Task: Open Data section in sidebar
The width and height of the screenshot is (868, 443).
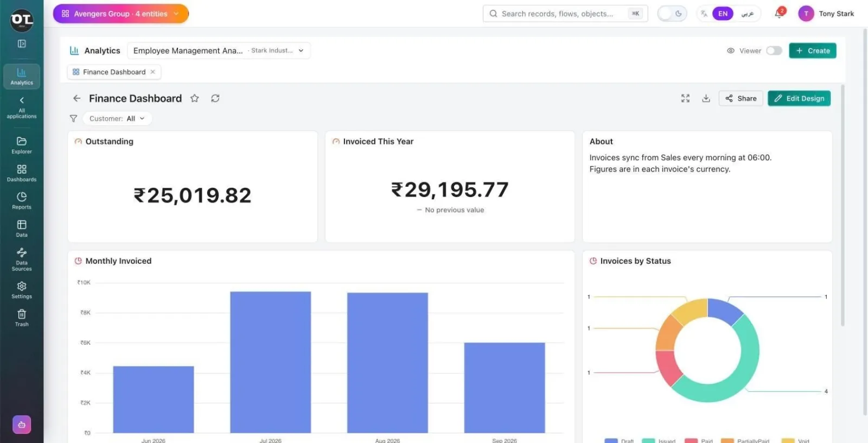Action: click(x=22, y=229)
